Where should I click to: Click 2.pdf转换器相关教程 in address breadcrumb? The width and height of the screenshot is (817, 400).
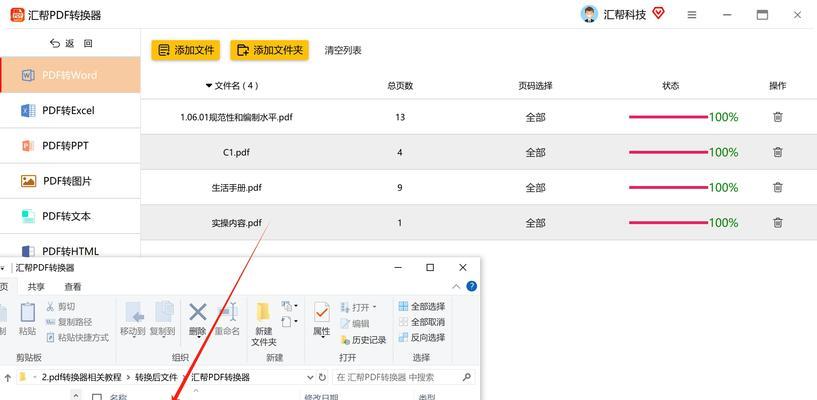tap(81, 377)
